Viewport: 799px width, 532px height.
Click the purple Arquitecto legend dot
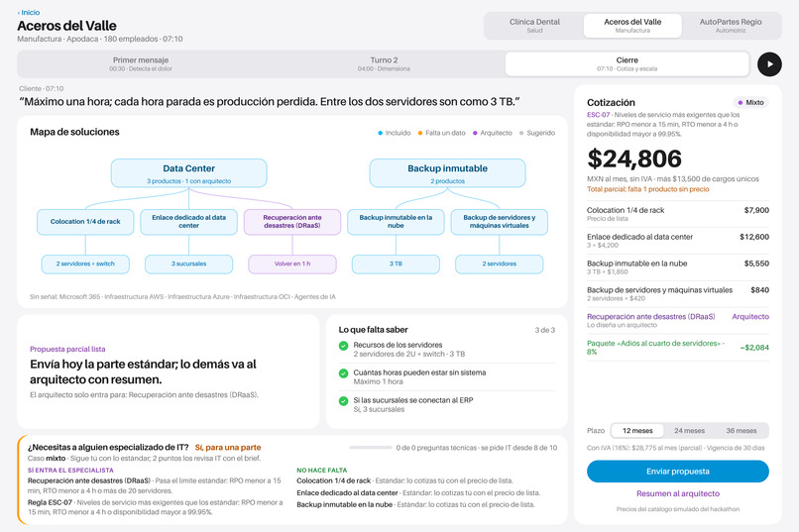[475, 133]
